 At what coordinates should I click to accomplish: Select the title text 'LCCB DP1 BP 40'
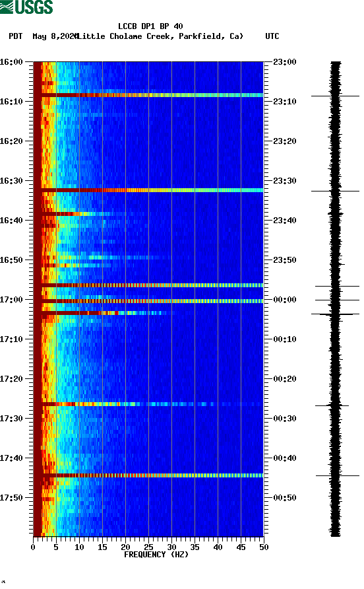pos(150,26)
